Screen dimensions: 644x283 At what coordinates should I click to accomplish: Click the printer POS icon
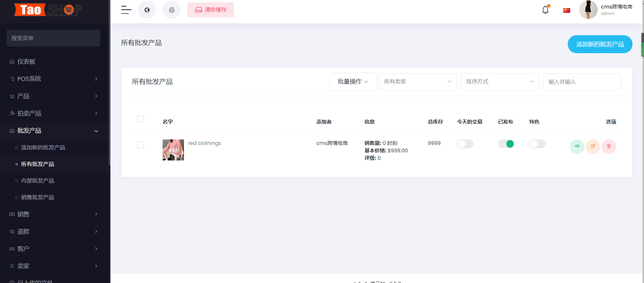pos(172,10)
